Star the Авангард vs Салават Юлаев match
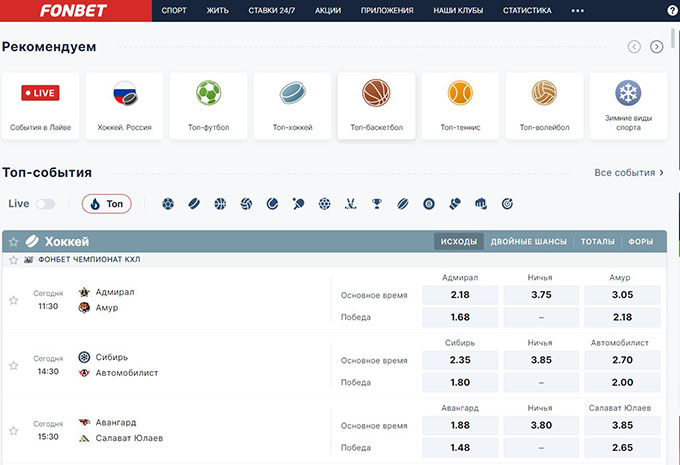 pos(13,430)
